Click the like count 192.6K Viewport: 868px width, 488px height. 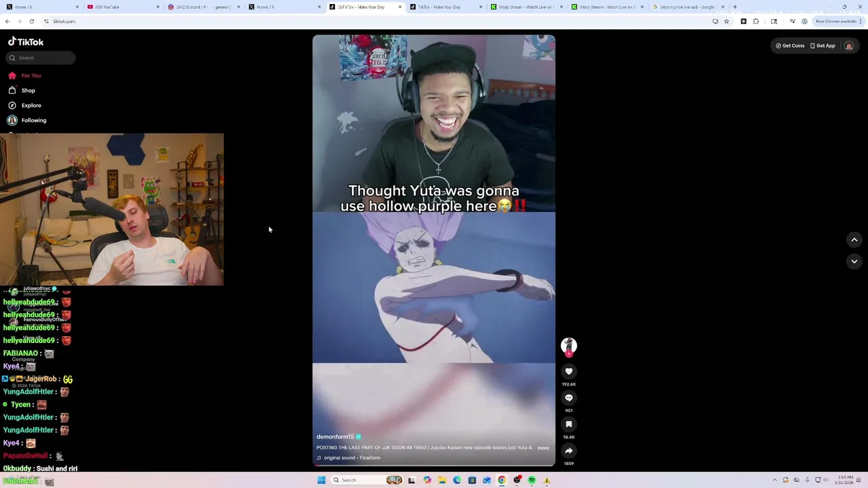(x=569, y=384)
